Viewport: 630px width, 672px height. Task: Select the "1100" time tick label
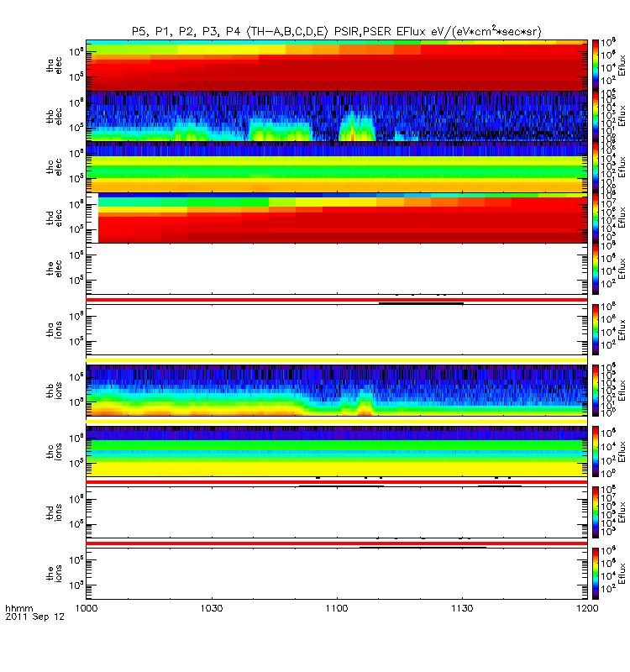337,608
